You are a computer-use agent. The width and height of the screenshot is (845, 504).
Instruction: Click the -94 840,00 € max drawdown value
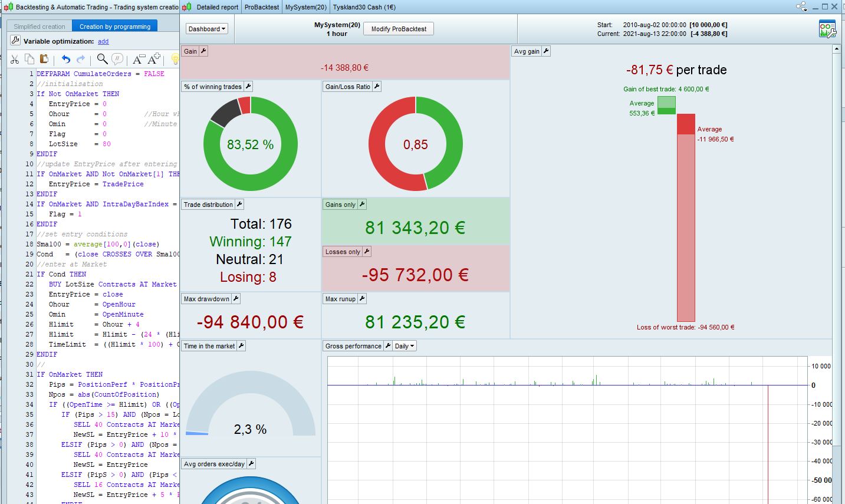tap(250, 322)
